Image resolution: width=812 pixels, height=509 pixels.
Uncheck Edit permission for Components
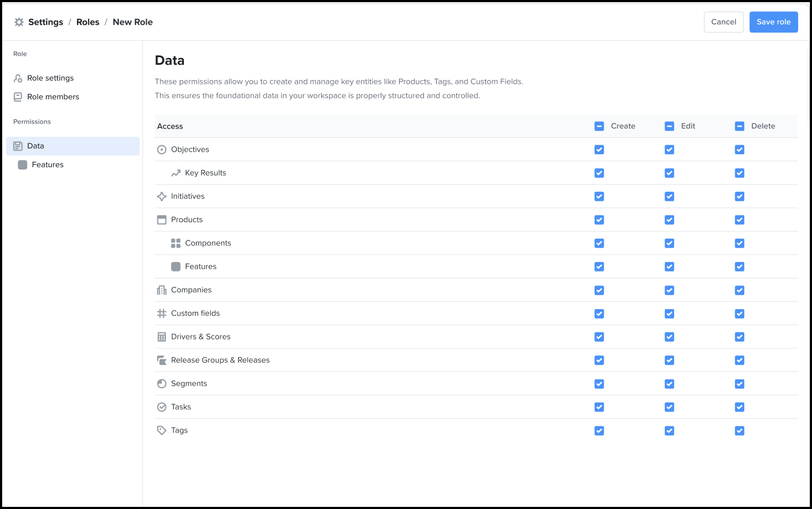[x=669, y=243]
